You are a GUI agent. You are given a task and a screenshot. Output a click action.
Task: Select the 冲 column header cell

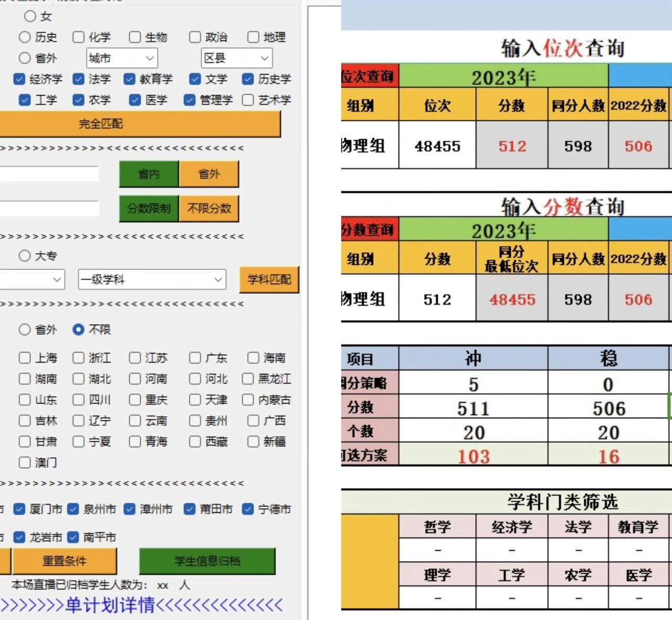click(473, 358)
